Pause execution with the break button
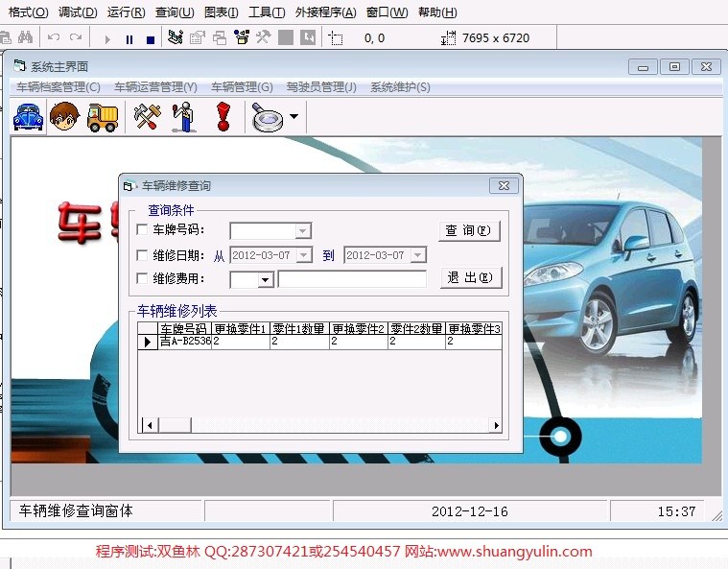Viewport: 728px width, 569px height. pyautogui.click(x=129, y=40)
